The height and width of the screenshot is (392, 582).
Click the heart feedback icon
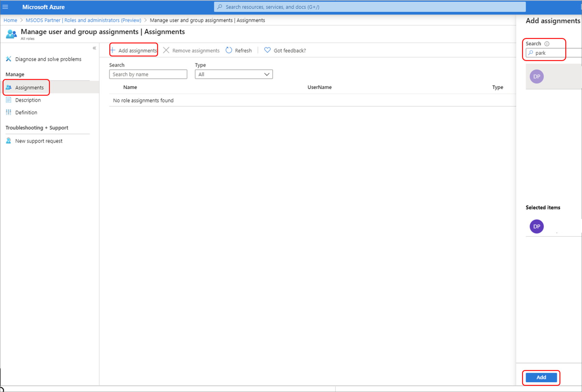tap(267, 50)
